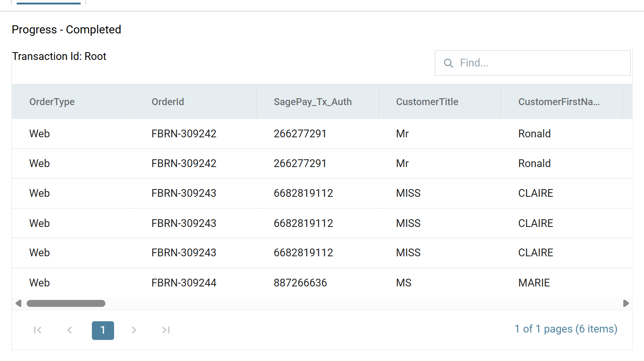
Task: Go to first page icon
Action: [37, 330]
